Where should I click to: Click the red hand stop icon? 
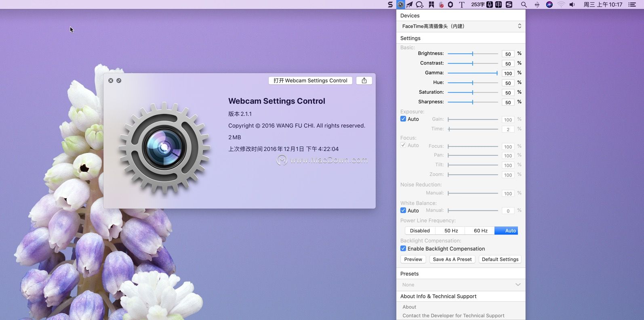click(441, 4)
